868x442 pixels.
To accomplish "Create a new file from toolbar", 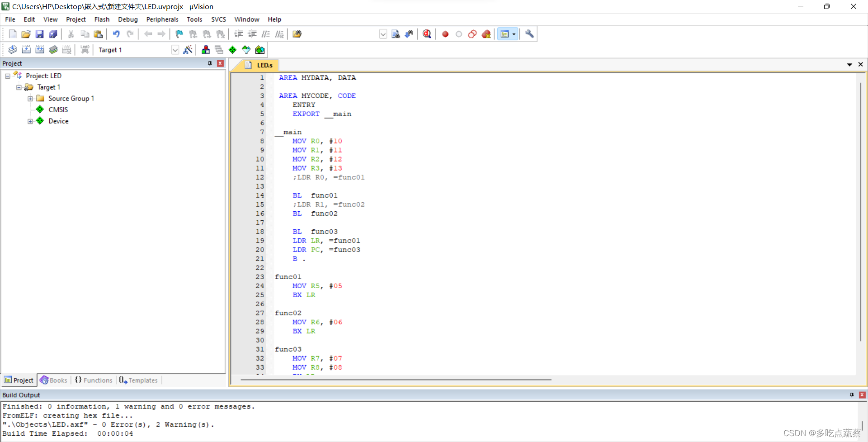I will [13, 34].
